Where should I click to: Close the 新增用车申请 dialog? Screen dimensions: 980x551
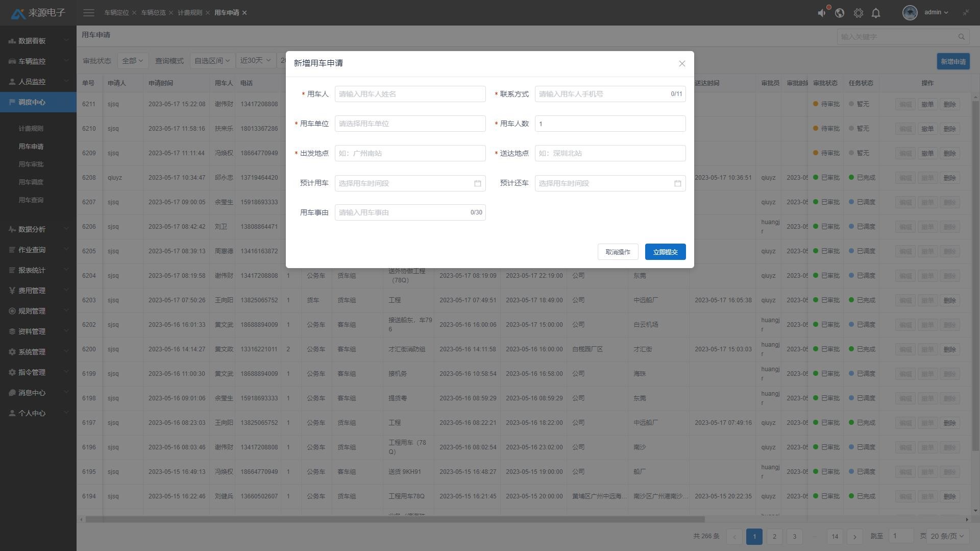coord(682,64)
